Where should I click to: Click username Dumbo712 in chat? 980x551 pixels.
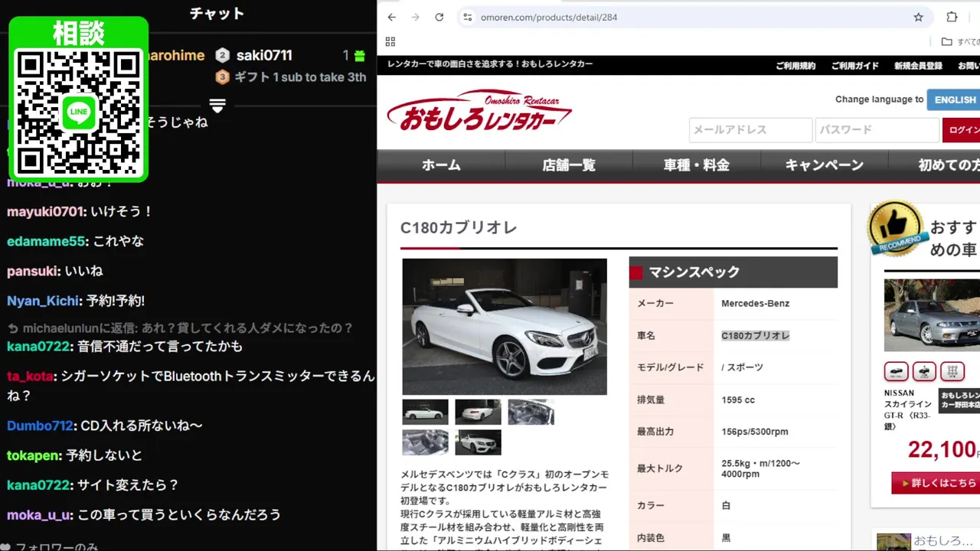click(40, 425)
